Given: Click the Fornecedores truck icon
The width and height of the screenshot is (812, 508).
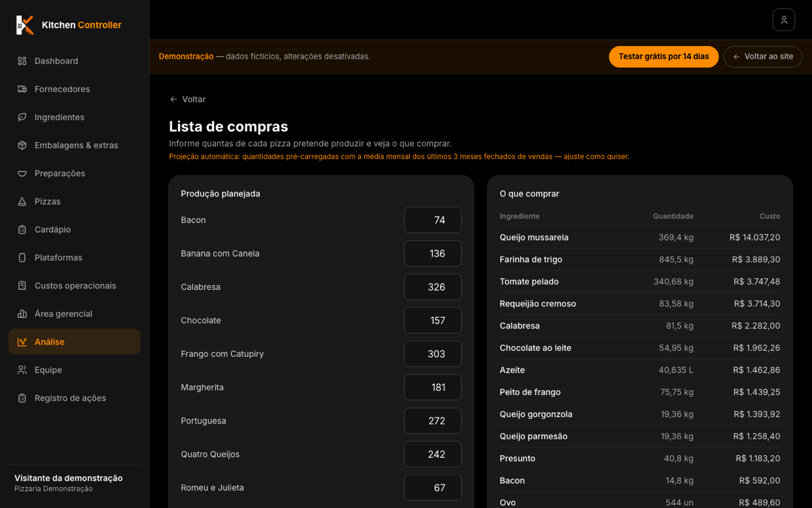Looking at the screenshot, I should 22,89.
